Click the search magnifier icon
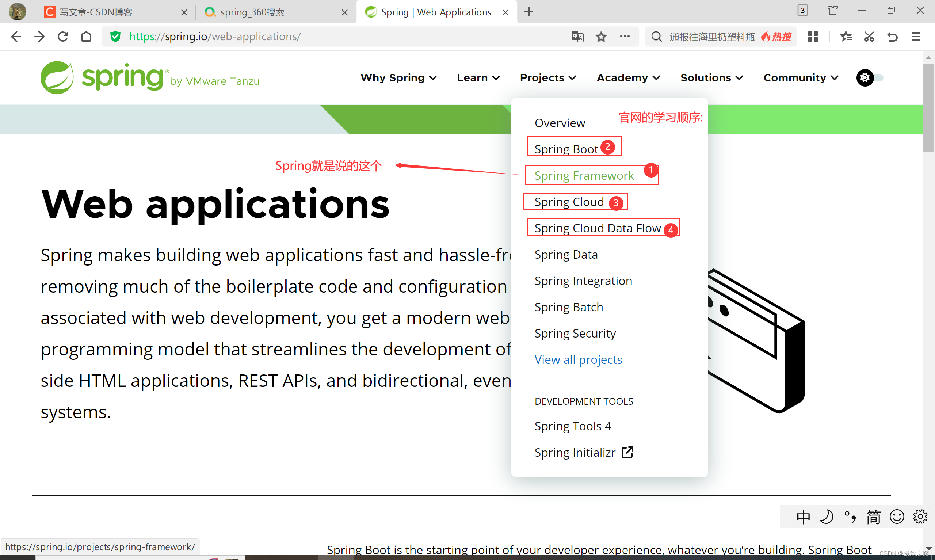935x560 pixels. click(657, 37)
